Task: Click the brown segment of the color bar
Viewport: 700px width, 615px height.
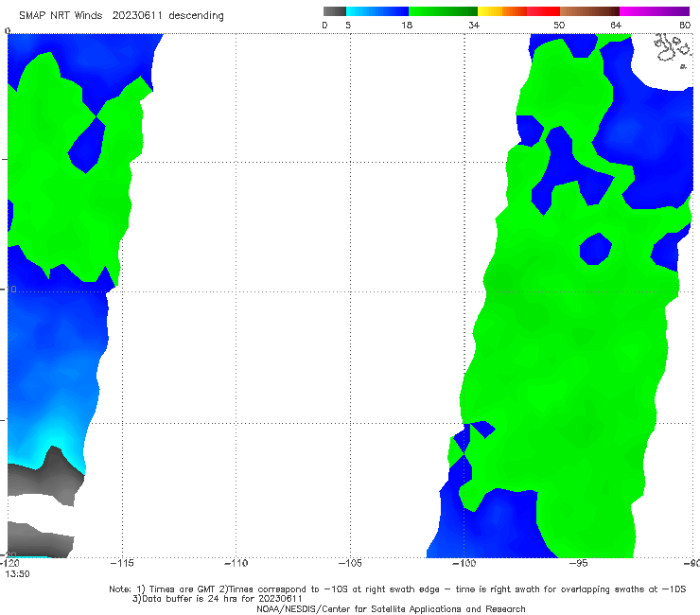Action: (x=589, y=11)
